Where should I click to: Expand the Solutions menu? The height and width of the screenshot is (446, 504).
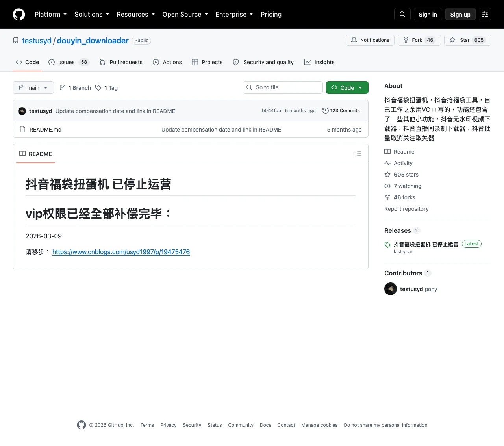(92, 14)
